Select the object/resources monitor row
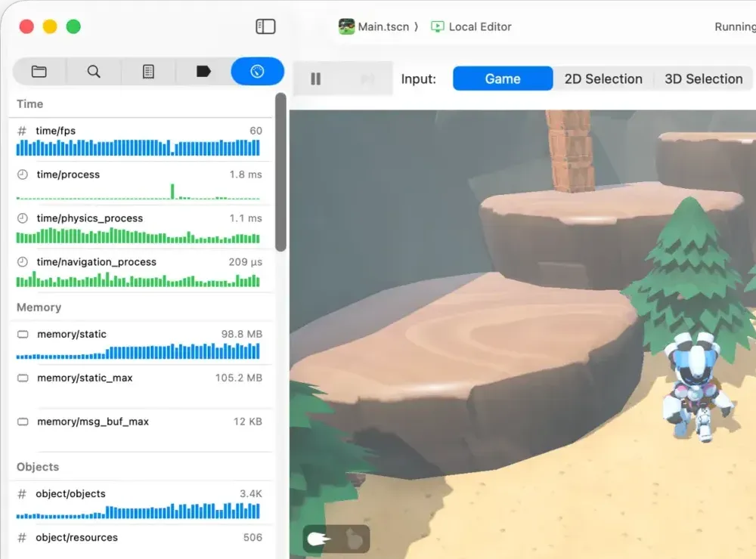Viewport: 756px width, 559px height. click(x=140, y=542)
